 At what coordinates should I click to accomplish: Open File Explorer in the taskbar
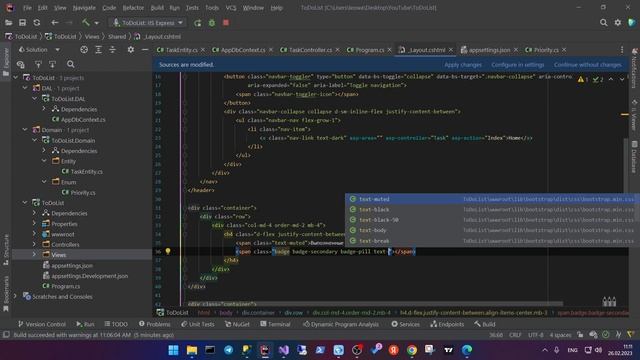(192, 350)
